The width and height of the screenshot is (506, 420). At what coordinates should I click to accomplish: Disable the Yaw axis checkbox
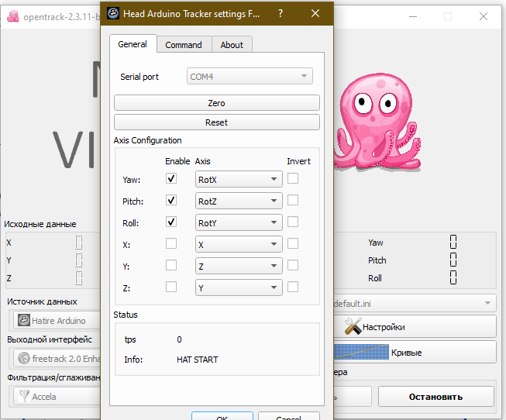pyautogui.click(x=171, y=178)
